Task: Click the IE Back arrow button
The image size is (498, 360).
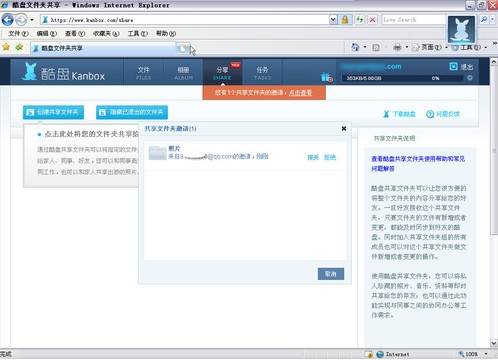Action: (8, 20)
